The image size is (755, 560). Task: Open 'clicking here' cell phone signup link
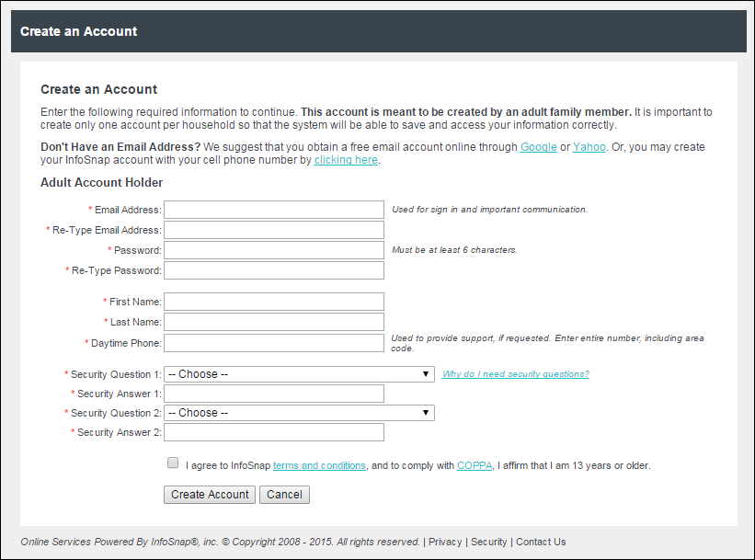pyautogui.click(x=346, y=160)
